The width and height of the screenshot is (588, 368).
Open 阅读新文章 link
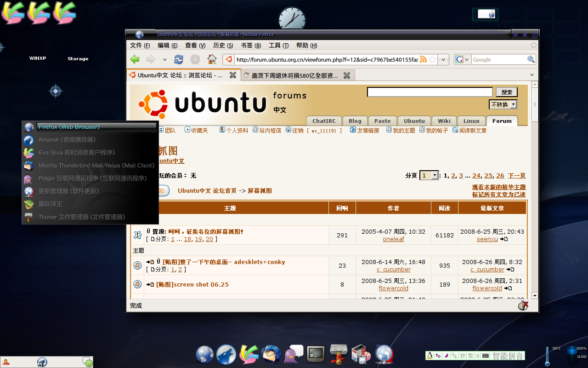pos(469,131)
